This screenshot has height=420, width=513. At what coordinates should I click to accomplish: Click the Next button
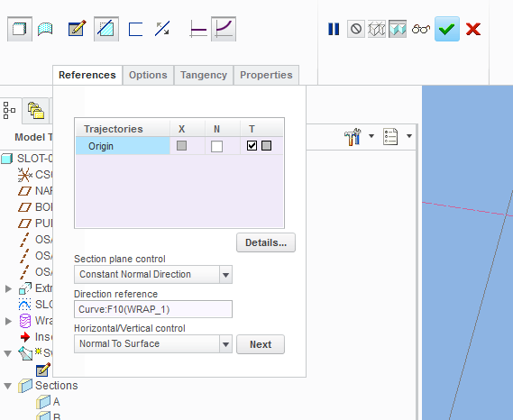[x=261, y=344]
